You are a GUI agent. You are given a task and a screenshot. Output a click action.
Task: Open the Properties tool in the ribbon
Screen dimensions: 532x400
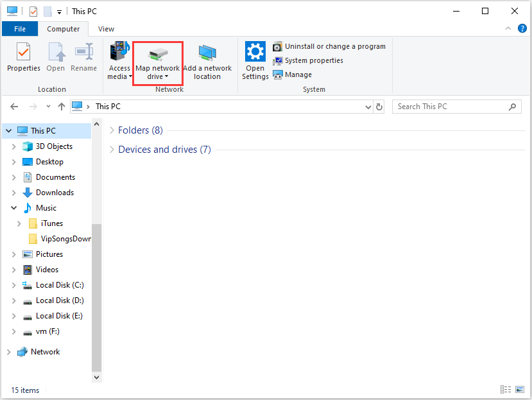click(23, 59)
